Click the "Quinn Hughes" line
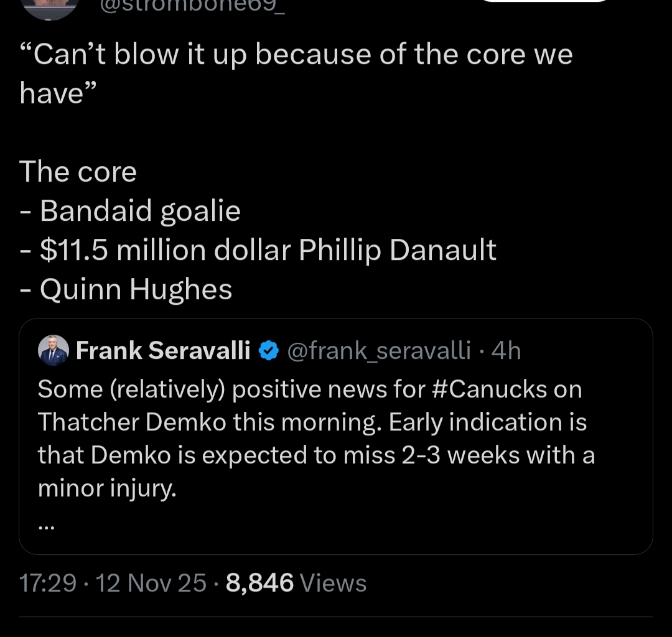 point(135,289)
